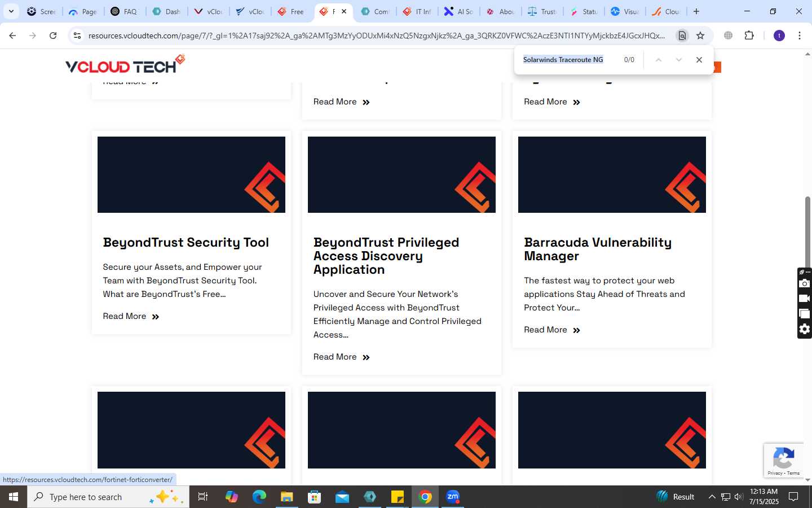Click the video record icon in side widget

click(x=805, y=299)
